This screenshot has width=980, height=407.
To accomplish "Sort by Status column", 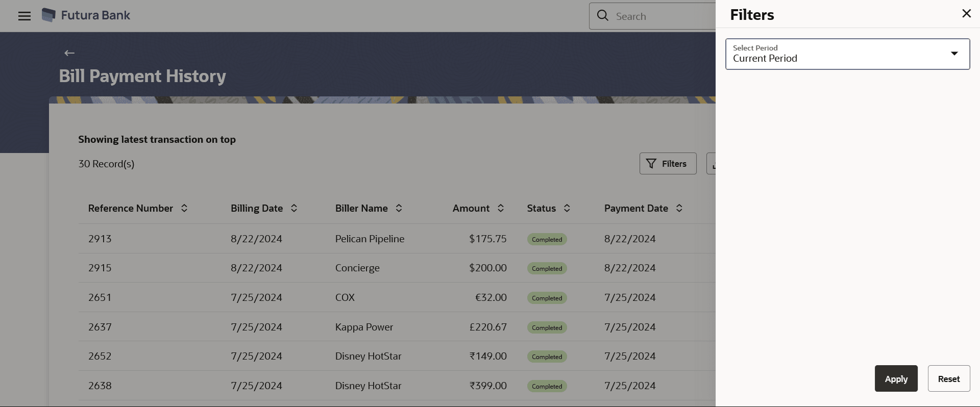I will click(567, 208).
